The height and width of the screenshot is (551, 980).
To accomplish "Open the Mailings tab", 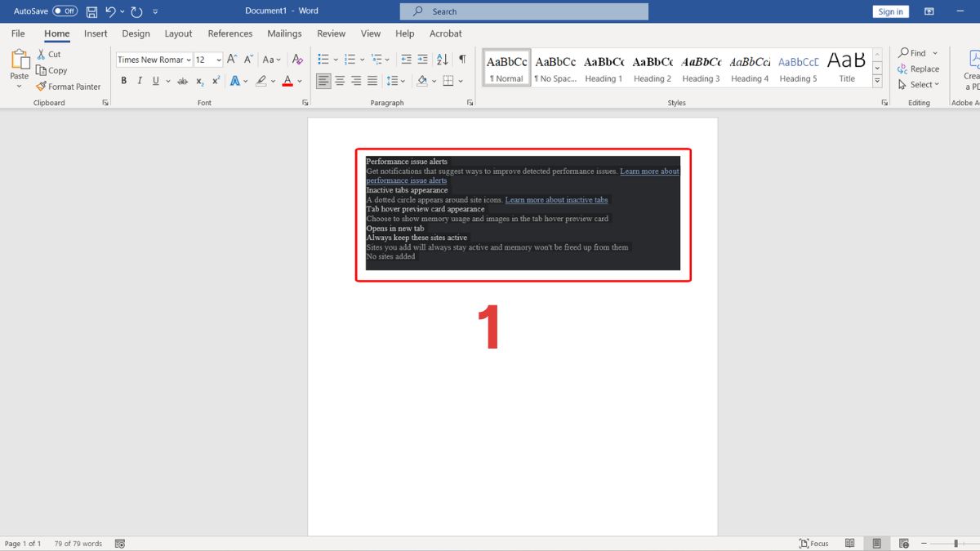I will tap(284, 33).
